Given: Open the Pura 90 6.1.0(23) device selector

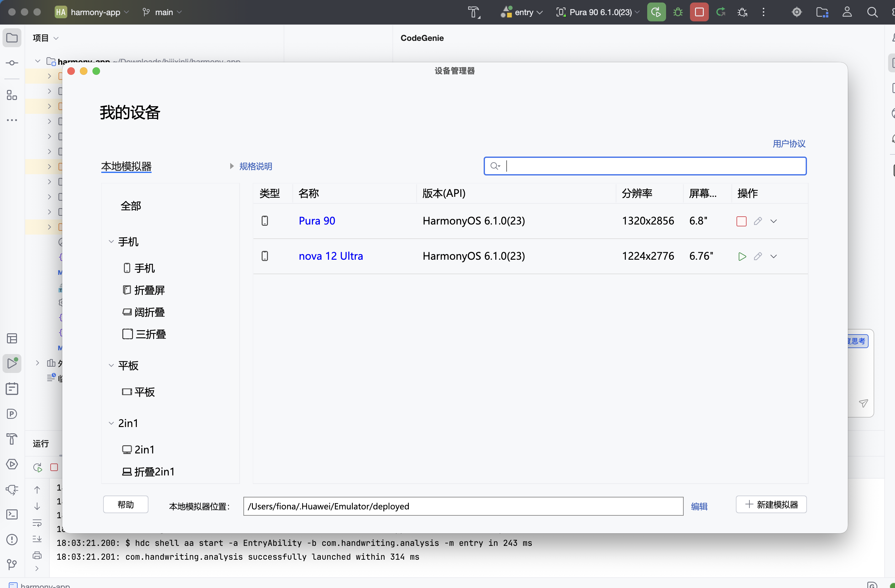Looking at the screenshot, I should click(598, 12).
